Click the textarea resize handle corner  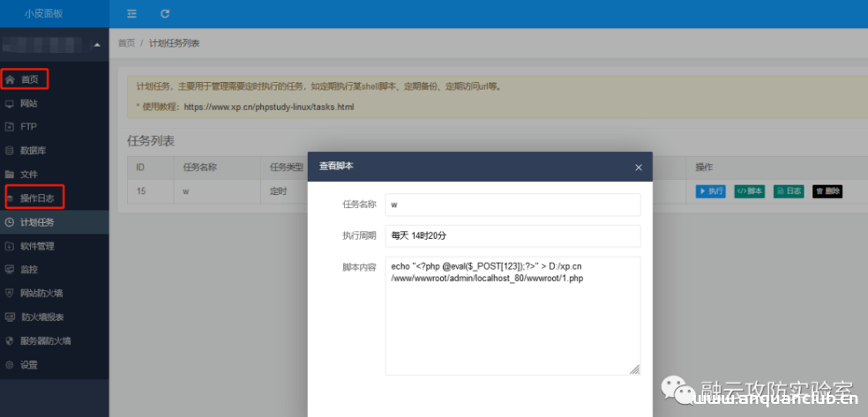coord(635,369)
